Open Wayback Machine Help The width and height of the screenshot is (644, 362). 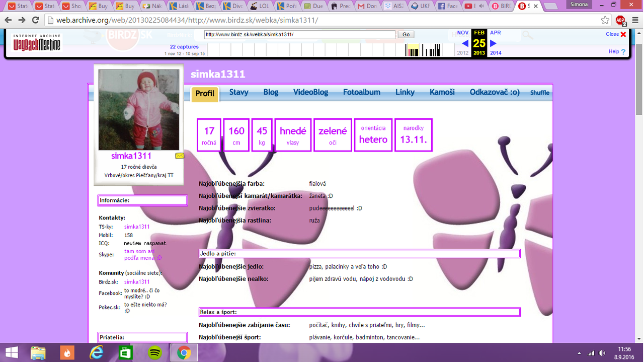617,51
